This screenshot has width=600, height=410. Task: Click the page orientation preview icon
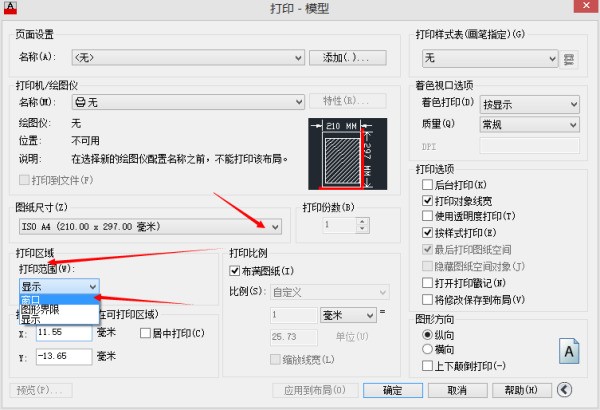(568, 351)
